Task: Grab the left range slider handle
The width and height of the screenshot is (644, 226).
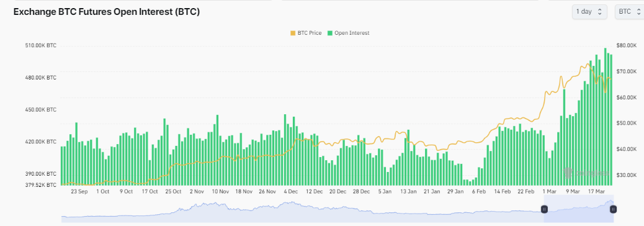Action: pos(544,209)
